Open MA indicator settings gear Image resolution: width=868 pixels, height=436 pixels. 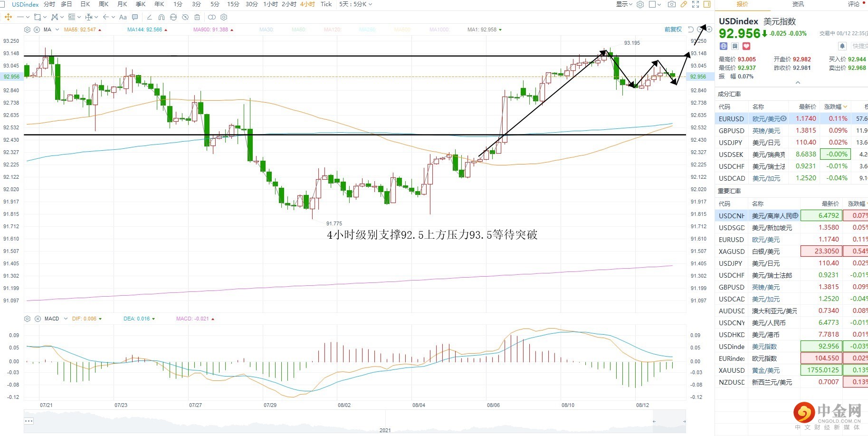pos(27,29)
